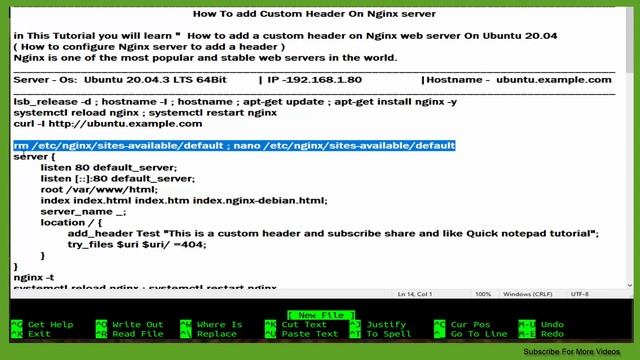Screen dimensions: 640x360
Task: Click the listen 80 default_server; line
Action: pos(109,168)
